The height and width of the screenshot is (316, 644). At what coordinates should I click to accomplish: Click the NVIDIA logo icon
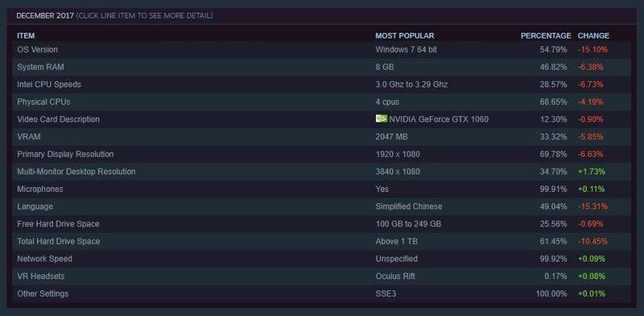pos(381,118)
